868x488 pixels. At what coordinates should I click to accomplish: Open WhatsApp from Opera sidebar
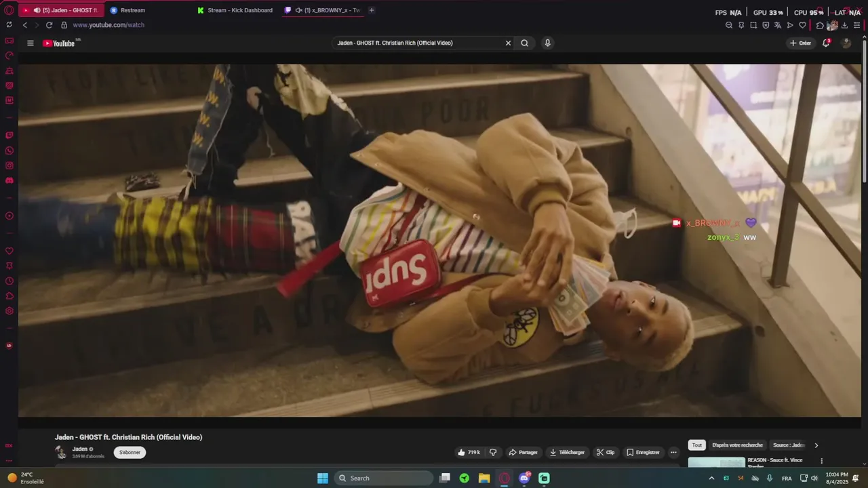(9, 150)
